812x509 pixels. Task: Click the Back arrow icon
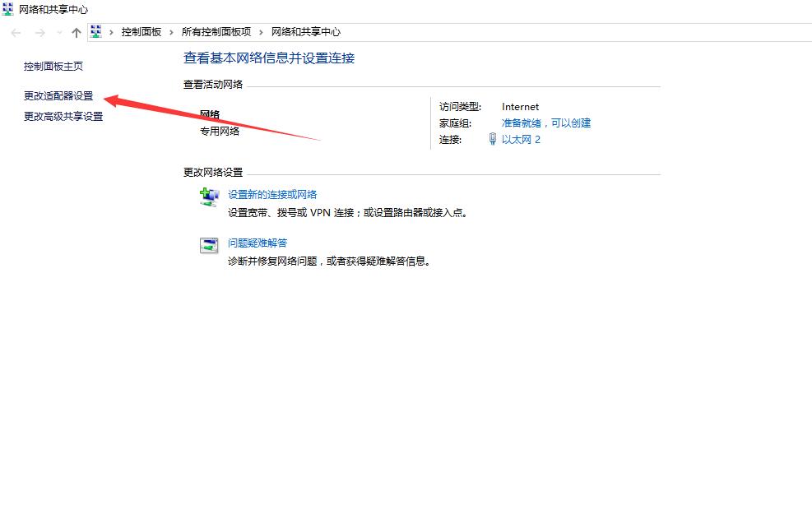coord(16,32)
